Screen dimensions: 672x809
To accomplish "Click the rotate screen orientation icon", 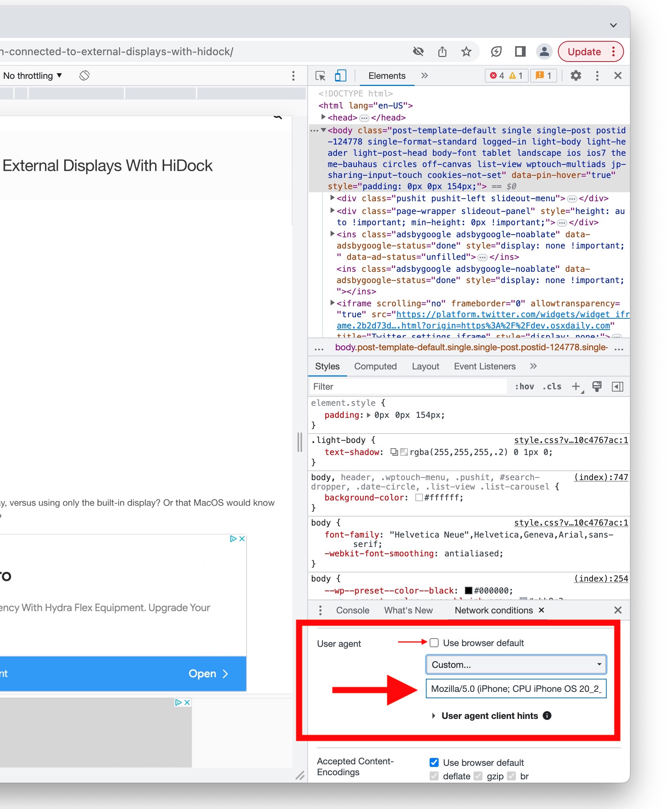I will 84,76.
